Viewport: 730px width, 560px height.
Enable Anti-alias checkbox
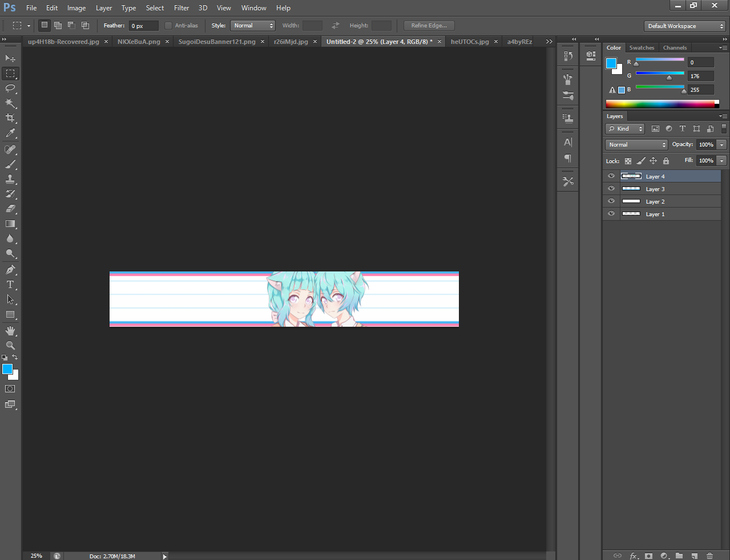point(168,26)
